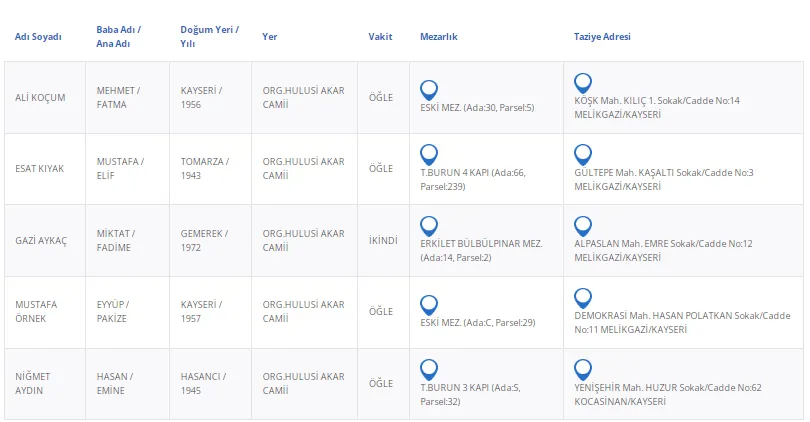The width and height of the screenshot is (810, 422).
Task: Select the Taziye Adresi column header
Action: click(602, 37)
